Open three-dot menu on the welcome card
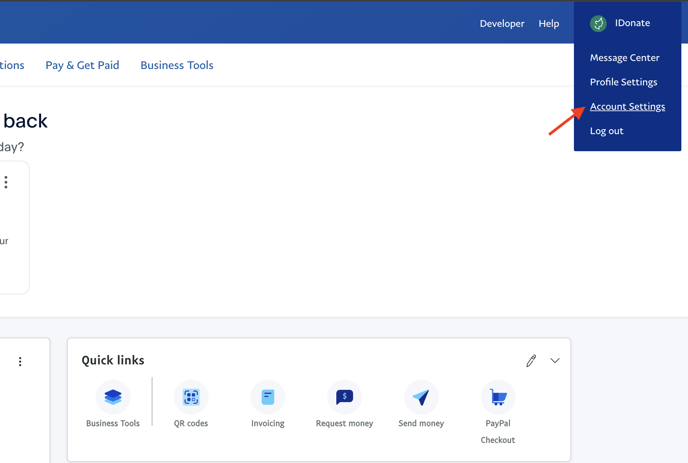This screenshot has width=688, height=463. (6, 182)
